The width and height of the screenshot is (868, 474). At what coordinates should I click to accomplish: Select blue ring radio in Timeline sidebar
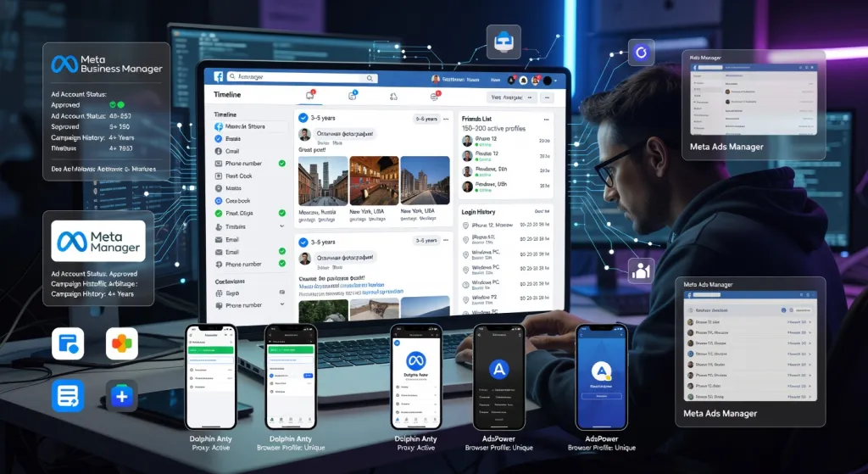pos(218,200)
